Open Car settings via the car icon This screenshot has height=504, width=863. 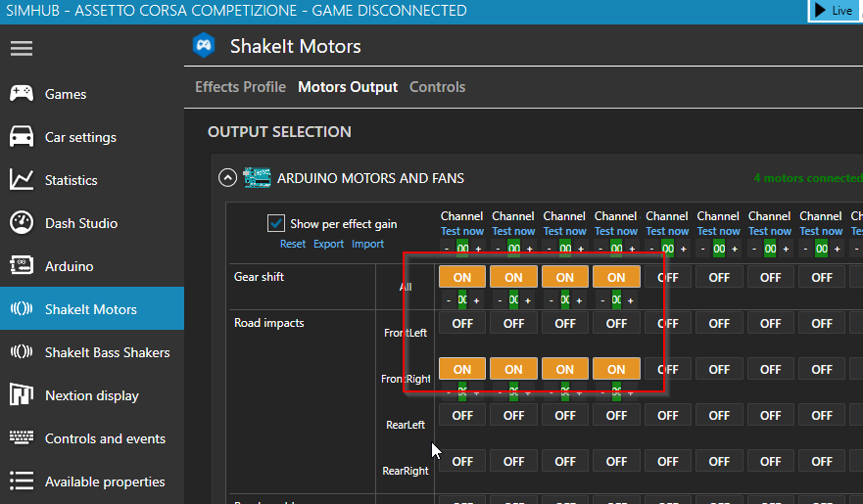click(22, 137)
